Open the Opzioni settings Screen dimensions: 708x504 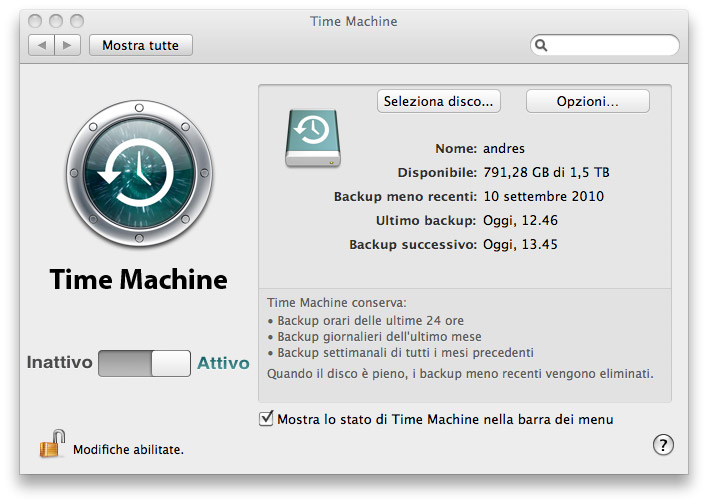click(587, 101)
